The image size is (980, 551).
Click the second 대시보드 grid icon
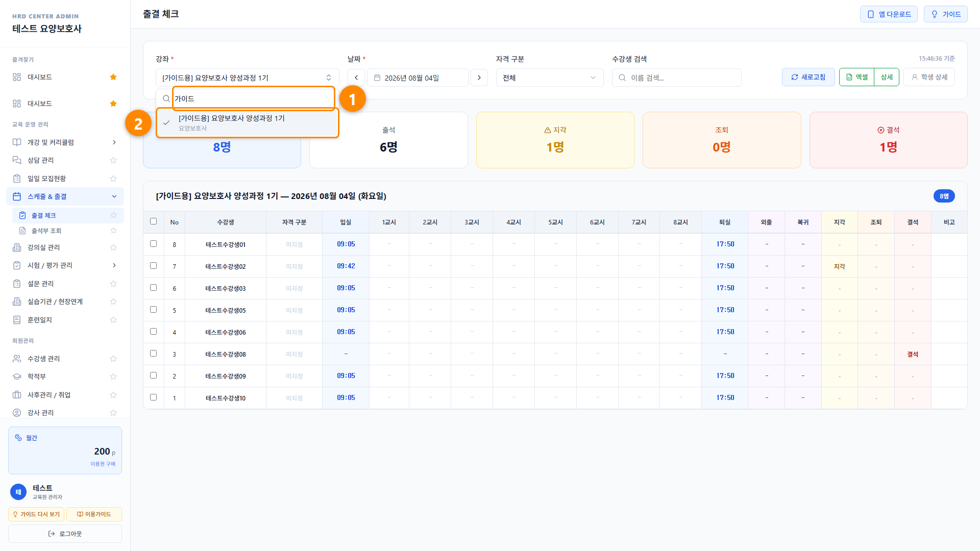[17, 104]
